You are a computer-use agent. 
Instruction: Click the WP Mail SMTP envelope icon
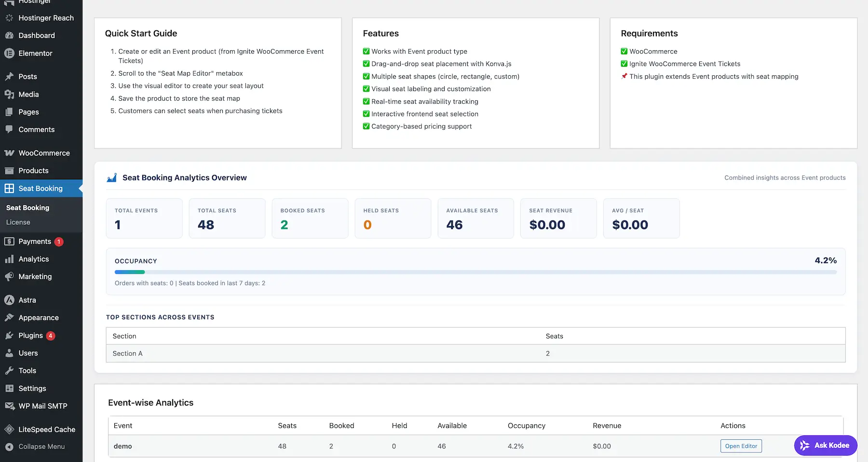9,406
